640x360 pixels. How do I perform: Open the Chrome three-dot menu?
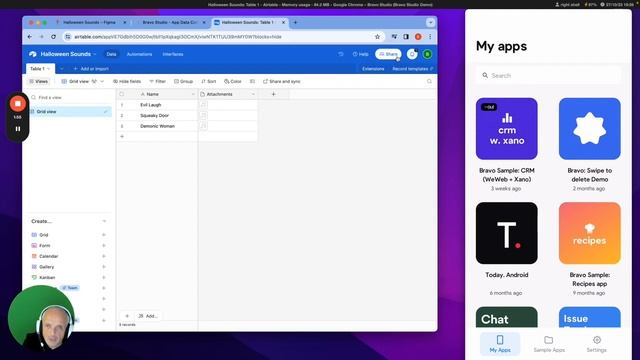coord(430,37)
